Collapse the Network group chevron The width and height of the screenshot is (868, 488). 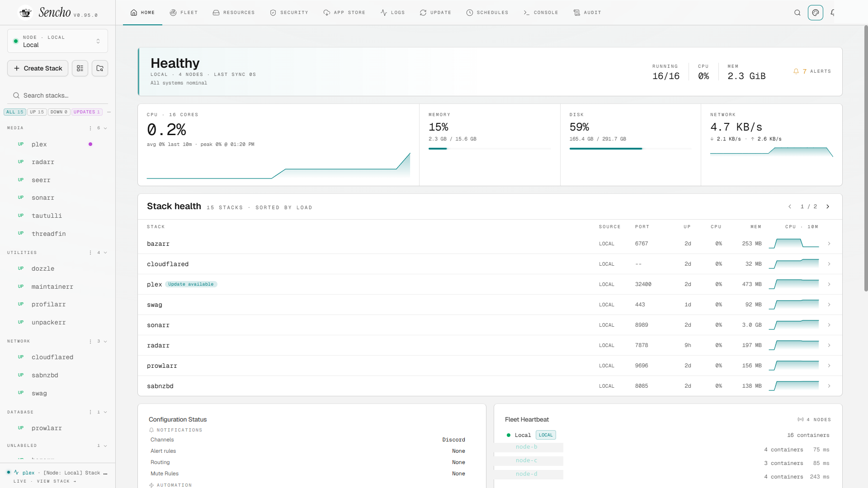click(105, 341)
